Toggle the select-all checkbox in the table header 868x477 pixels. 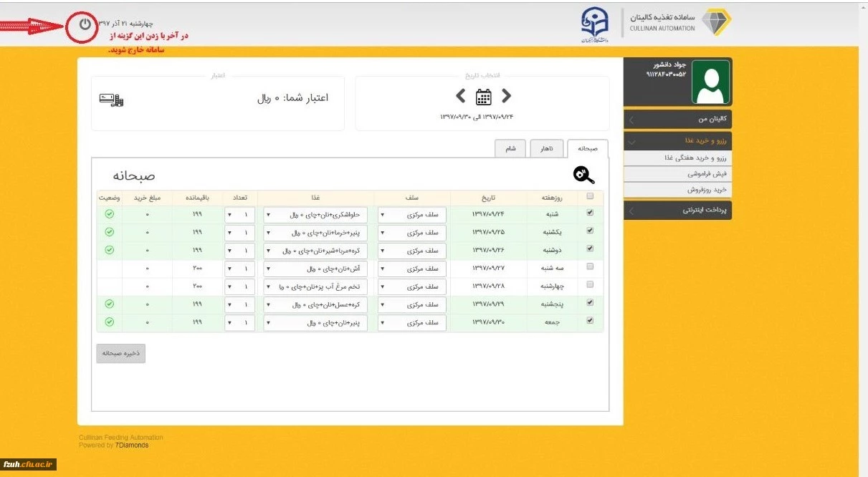pos(590,196)
